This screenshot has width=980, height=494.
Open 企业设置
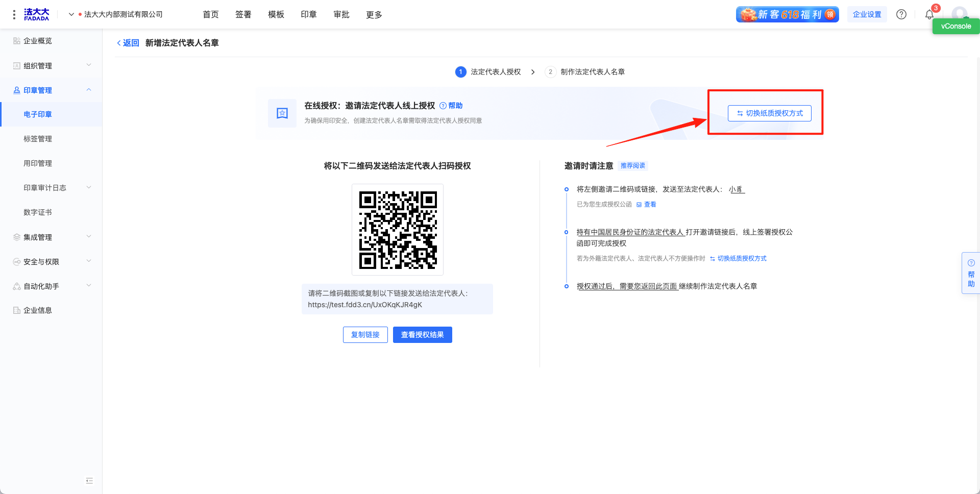point(867,14)
